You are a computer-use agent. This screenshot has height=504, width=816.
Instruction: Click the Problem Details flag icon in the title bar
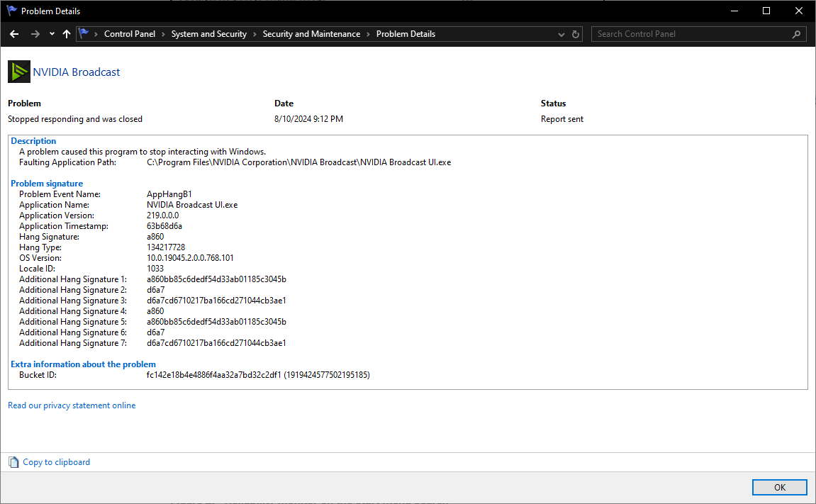(x=11, y=11)
